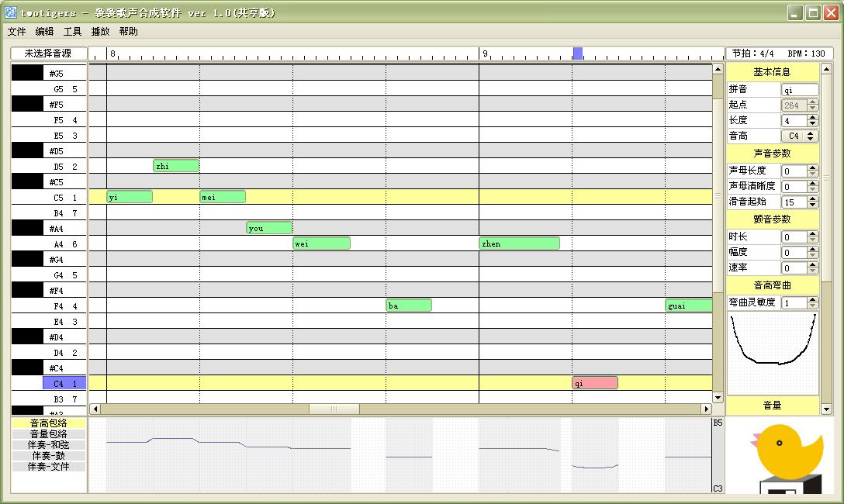Select the 'wei' note block
844x504 pixels.
(321, 243)
